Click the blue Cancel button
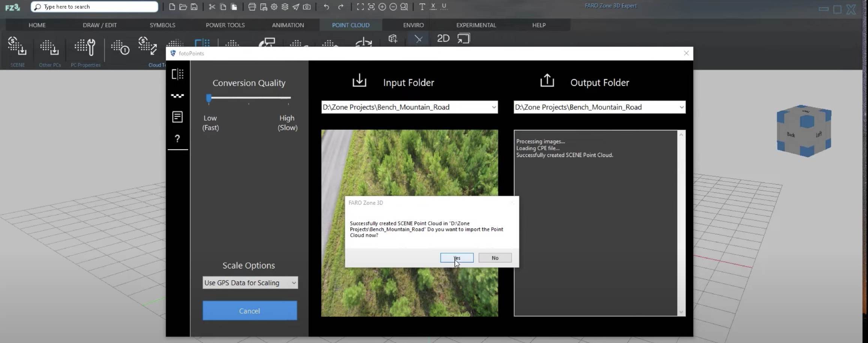The width and height of the screenshot is (868, 343). [x=250, y=311]
